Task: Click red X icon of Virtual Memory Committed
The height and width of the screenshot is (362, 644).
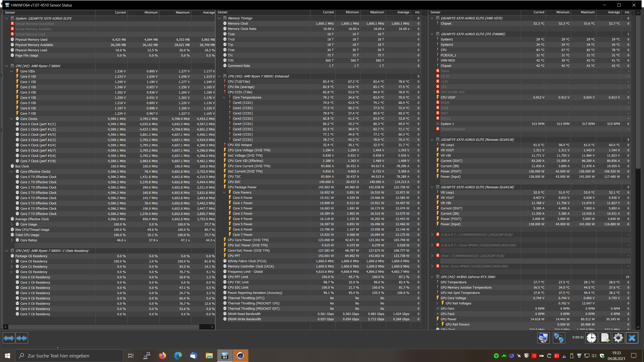Action: (x=12, y=24)
